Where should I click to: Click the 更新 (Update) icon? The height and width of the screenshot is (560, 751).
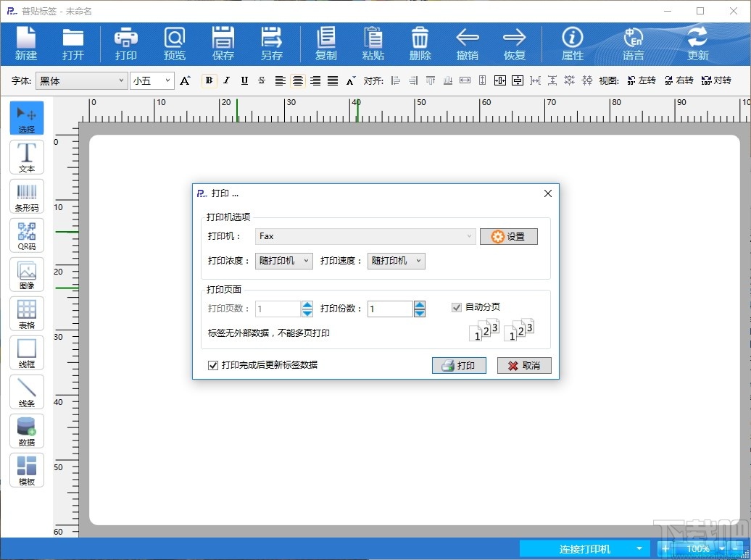click(x=697, y=43)
